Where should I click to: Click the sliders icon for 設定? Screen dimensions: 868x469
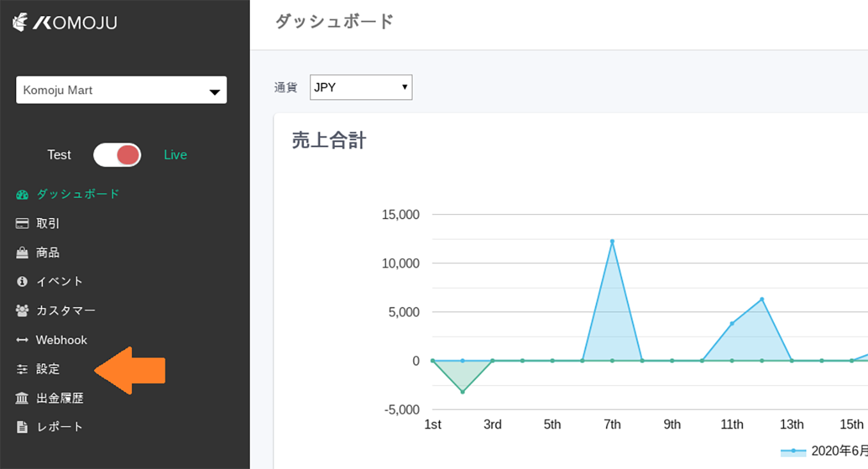pos(22,369)
